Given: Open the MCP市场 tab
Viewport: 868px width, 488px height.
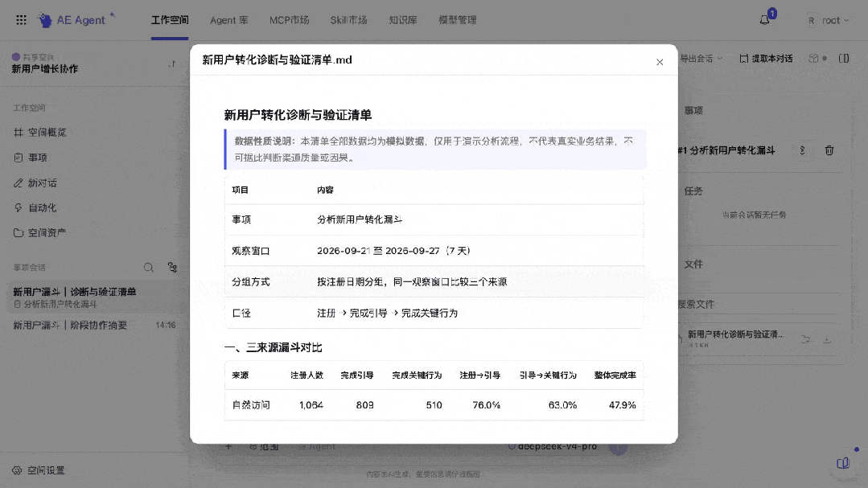Looking at the screenshot, I should pos(290,20).
